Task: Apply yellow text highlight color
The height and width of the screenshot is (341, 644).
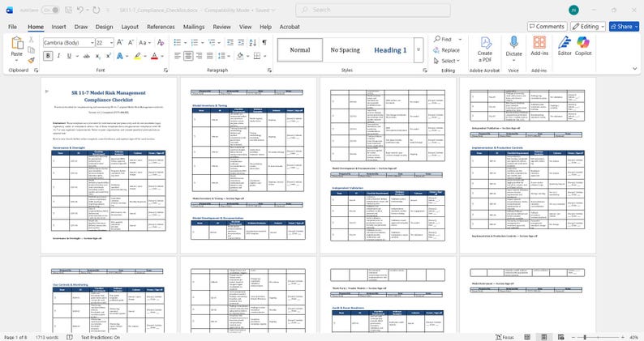Action: coord(138,56)
